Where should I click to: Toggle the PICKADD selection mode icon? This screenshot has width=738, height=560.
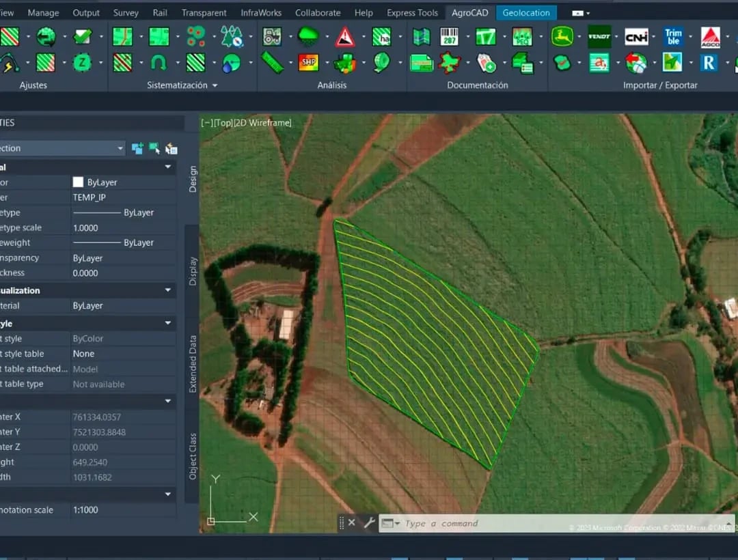click(x=137, y=149)
